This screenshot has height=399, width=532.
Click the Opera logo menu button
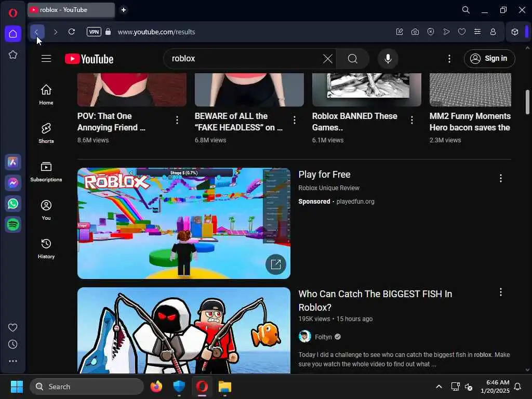[x=13, y=13]
